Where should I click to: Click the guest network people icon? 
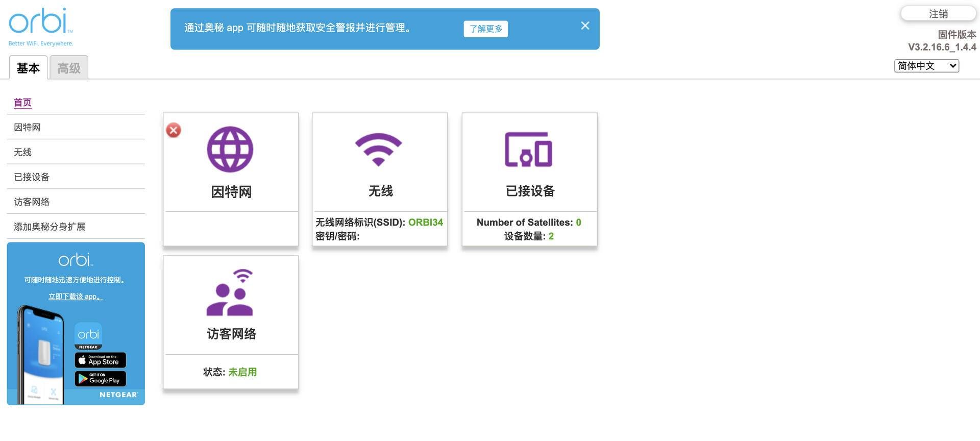pos(230,293)
